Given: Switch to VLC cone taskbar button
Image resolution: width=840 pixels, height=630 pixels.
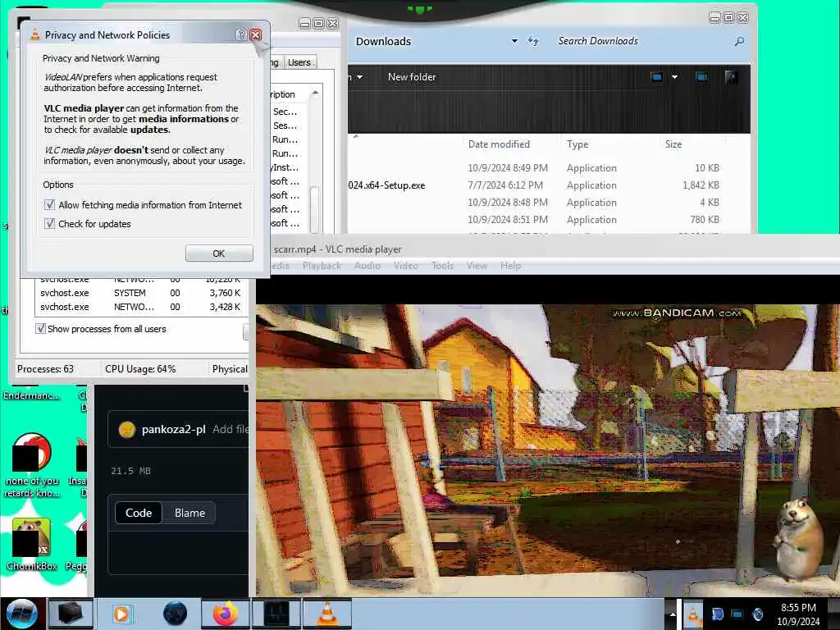Looking at the screenshot, I should (327, 614).
